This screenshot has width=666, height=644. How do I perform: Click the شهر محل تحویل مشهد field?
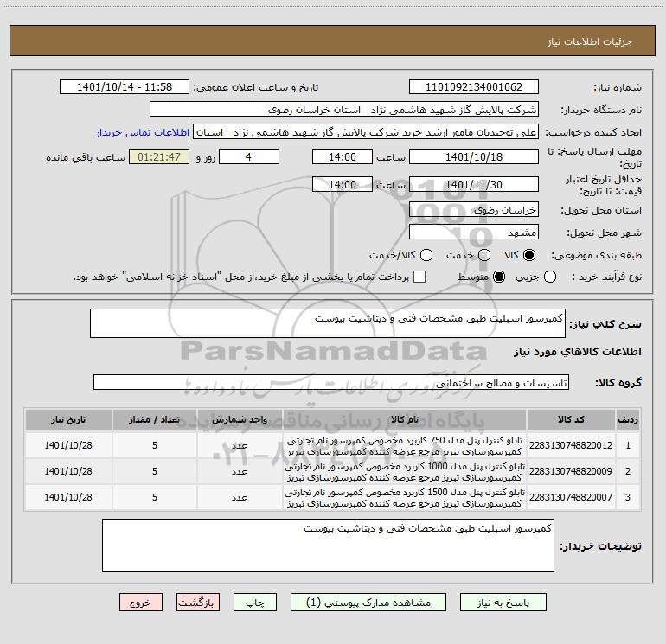pos(474,233)
